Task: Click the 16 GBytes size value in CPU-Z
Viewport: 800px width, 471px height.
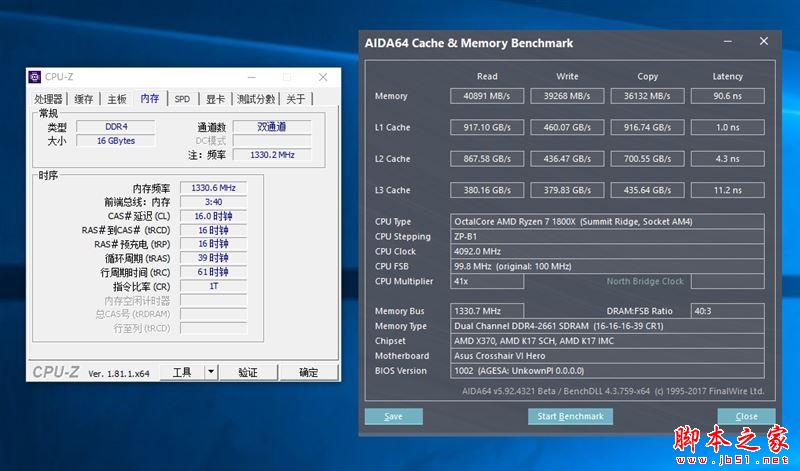Action: (116, 141)
